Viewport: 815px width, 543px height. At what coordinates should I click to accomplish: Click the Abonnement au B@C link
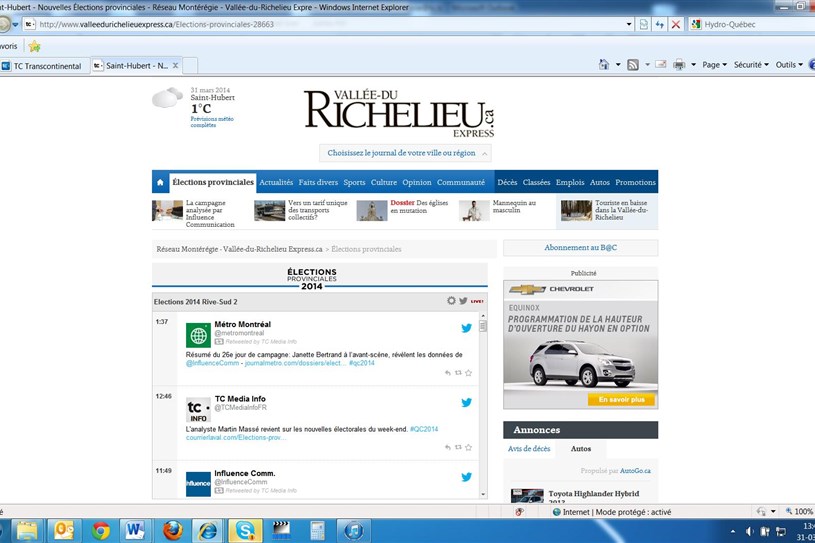(x=580, y=248)
